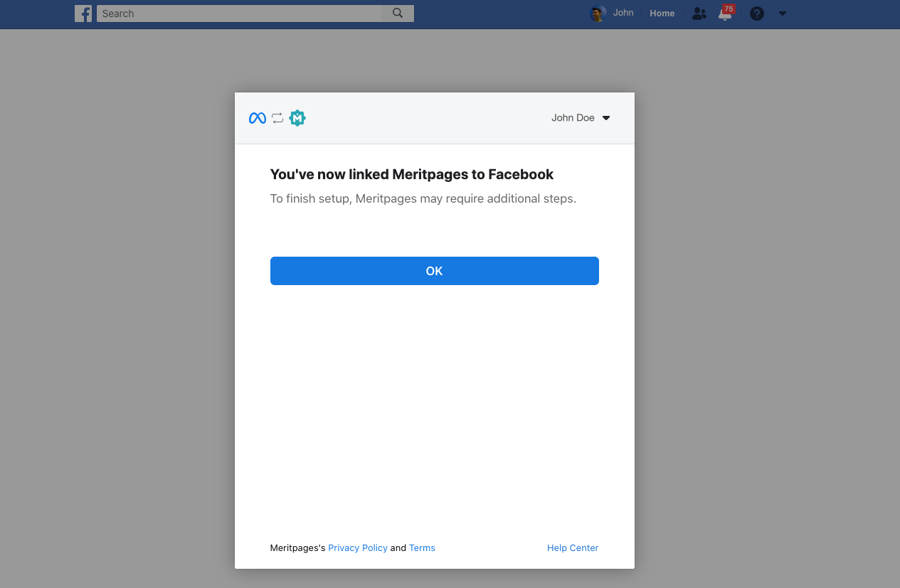
Task: Open the Help Center
Action: coord(572,547)
